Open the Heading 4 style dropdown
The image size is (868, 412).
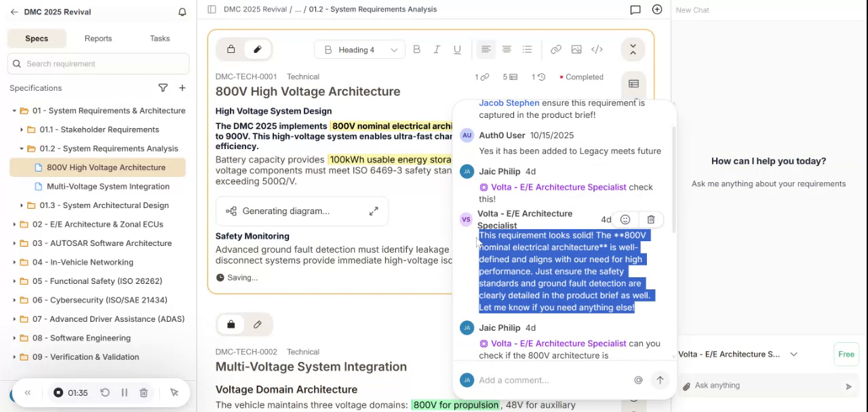pyautogui.click(x=360, y=49)
